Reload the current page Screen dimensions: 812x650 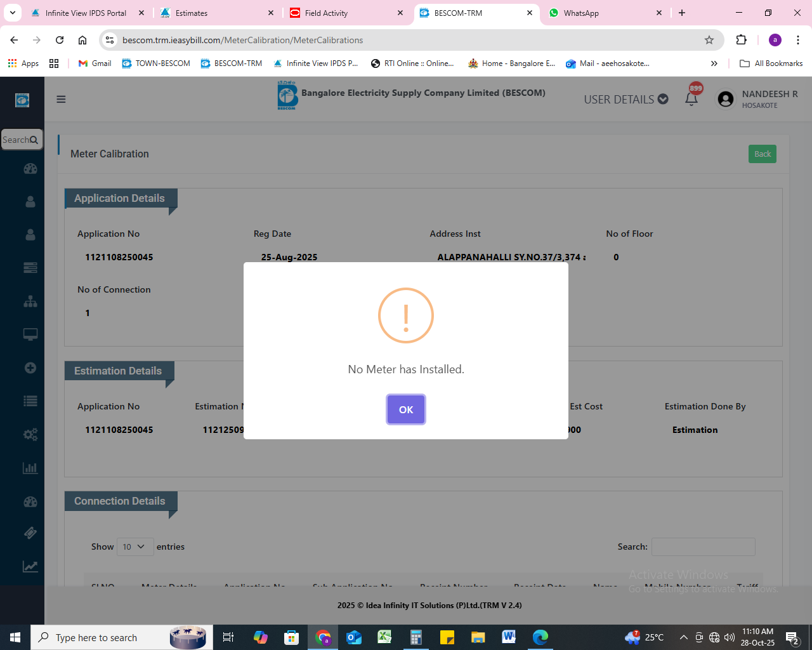[60, 40]
